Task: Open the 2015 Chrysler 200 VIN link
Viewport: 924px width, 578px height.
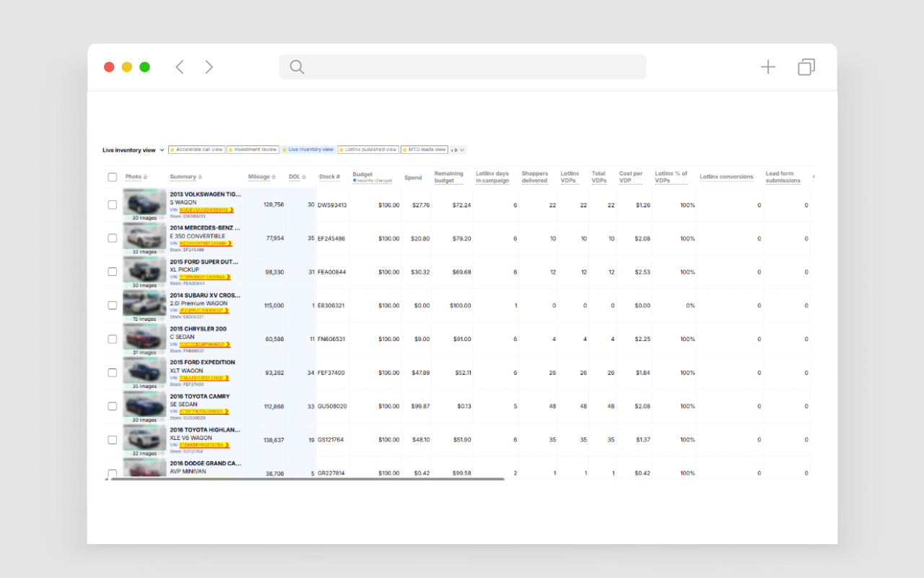Action: (x=203, y=345)
